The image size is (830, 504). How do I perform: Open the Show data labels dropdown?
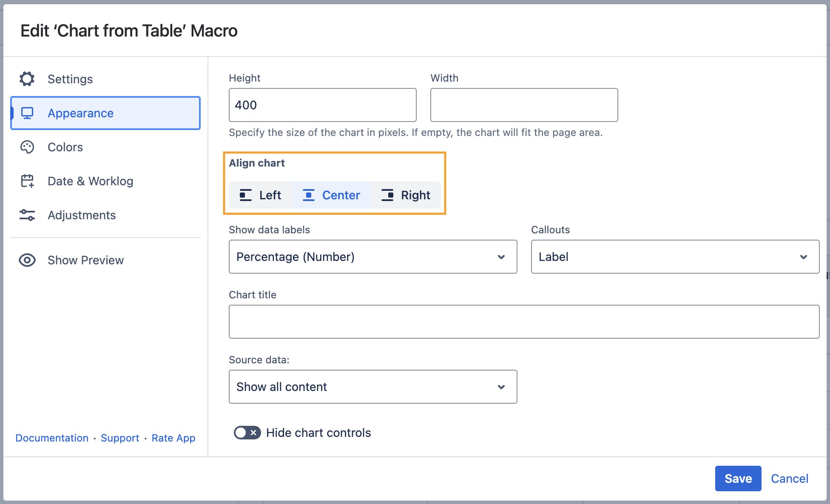tap(372, 257)
